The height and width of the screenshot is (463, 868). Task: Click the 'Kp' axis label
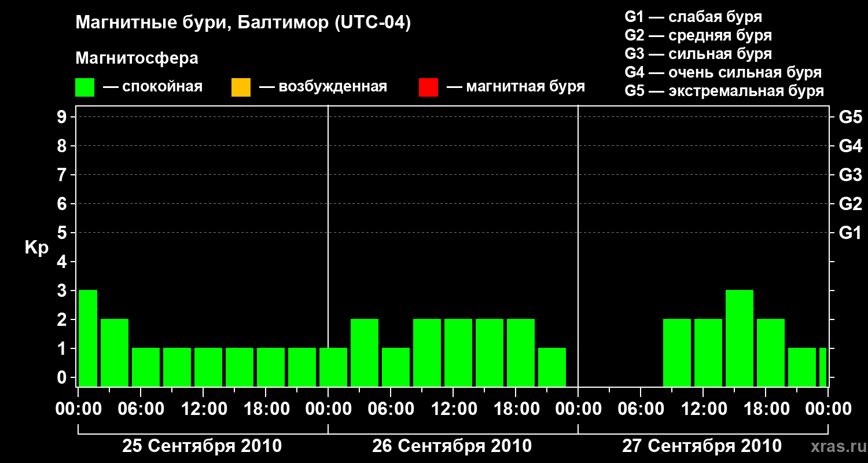(36, 248)
